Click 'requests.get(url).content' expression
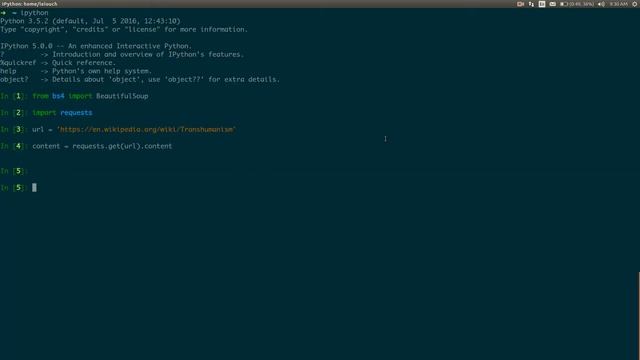 122,146
